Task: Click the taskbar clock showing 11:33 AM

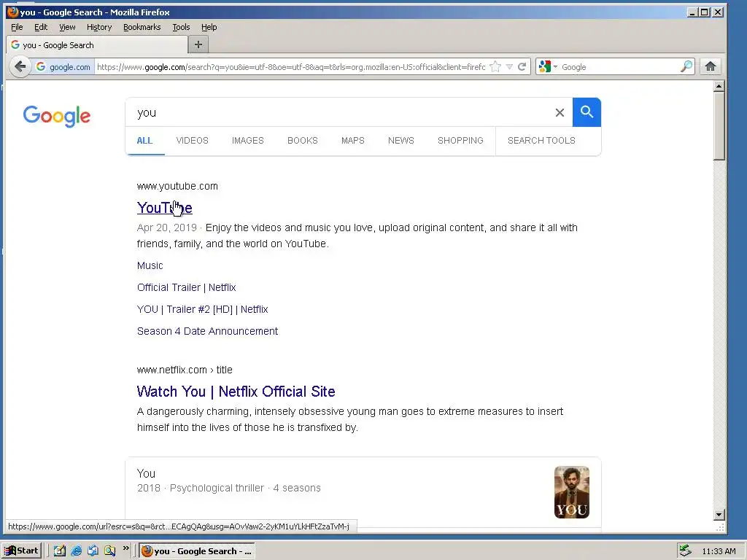Action: click(x=719, y=551)
